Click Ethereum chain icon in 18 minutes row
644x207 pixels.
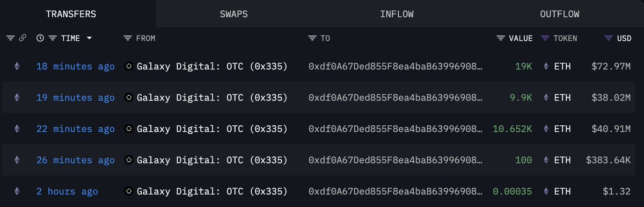(17, 67)
